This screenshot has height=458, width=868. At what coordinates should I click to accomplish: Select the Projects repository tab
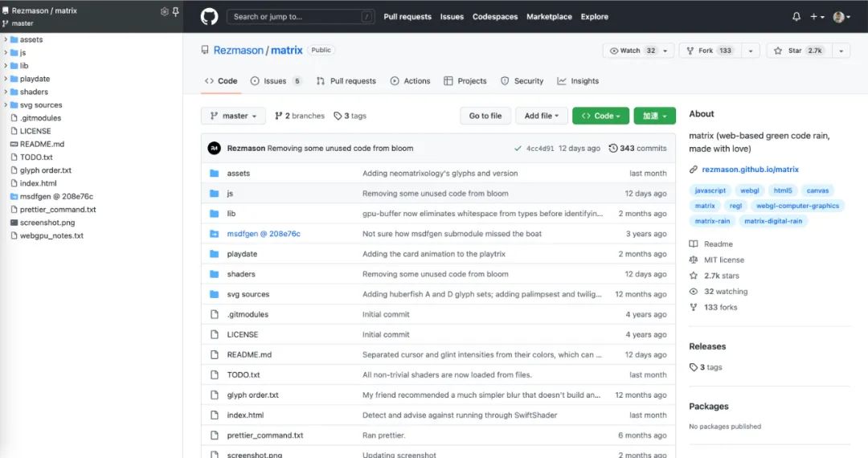point(465,81)
